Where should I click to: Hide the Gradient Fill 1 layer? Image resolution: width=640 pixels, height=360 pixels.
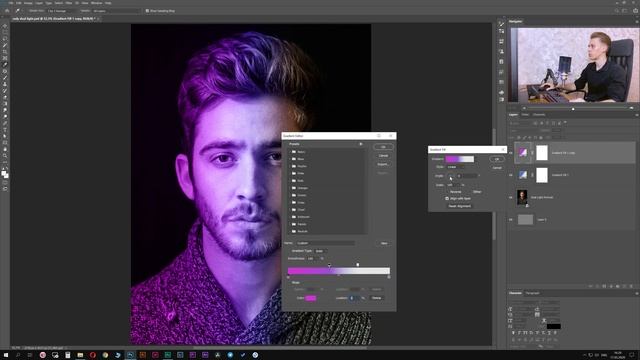coord(511,175)
